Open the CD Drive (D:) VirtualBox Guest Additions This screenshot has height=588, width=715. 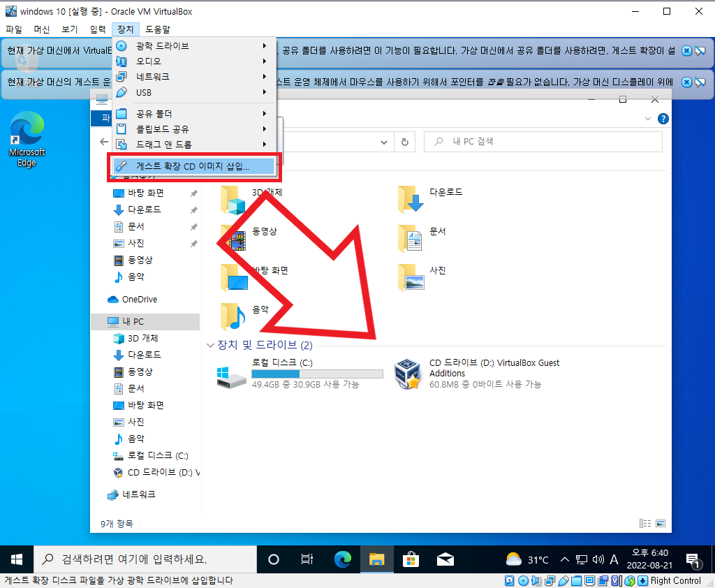476,373
